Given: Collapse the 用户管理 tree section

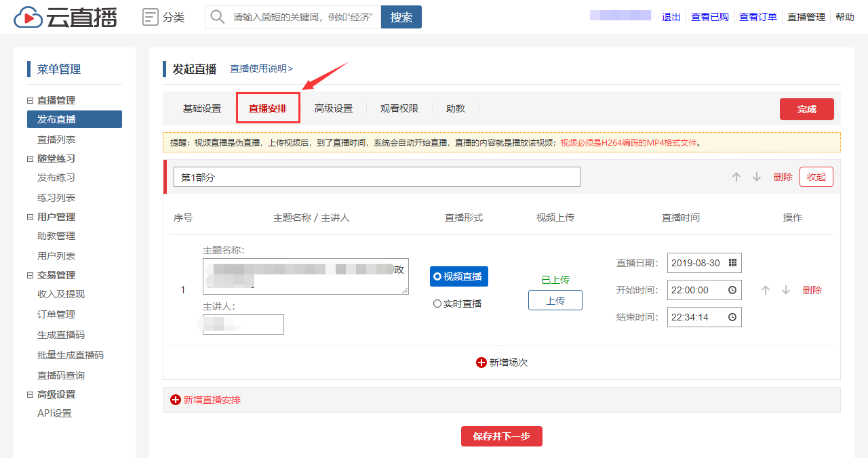Looking at the screenshot, I should click(30, 217).
